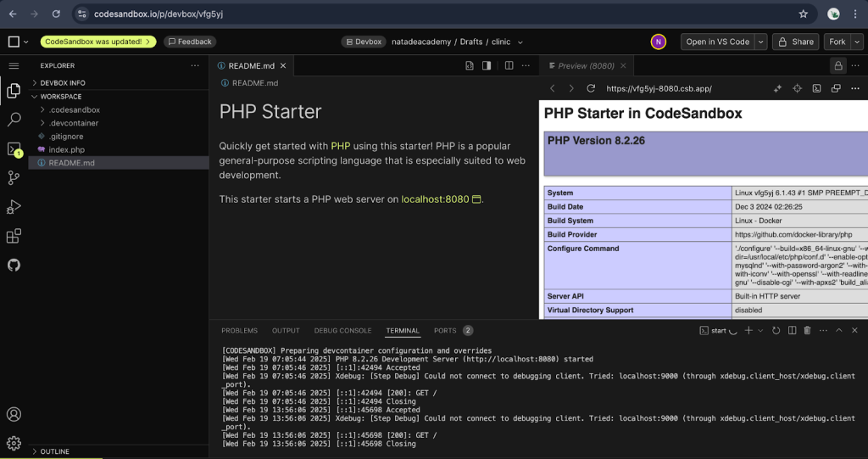Kill terminal with trash icon
Image resolution: width=868 pixels, height=459 pixels.
tap(807, 330)
